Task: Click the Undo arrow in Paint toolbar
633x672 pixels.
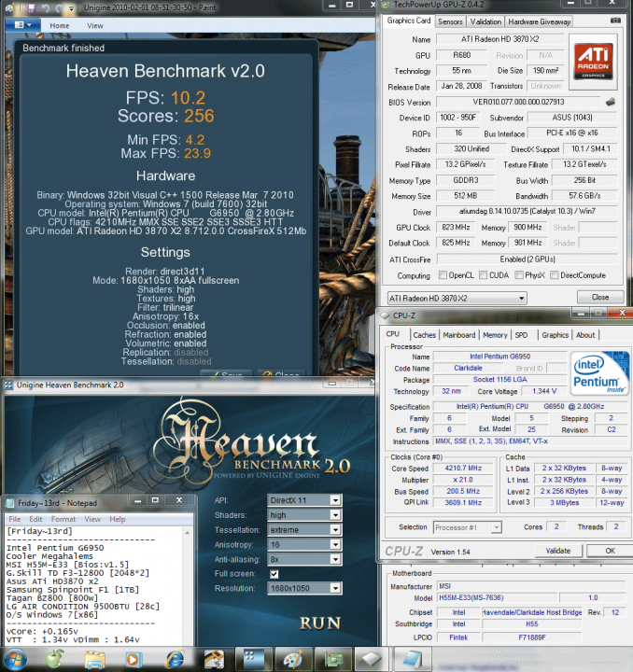Action: [x=46, y=7]
